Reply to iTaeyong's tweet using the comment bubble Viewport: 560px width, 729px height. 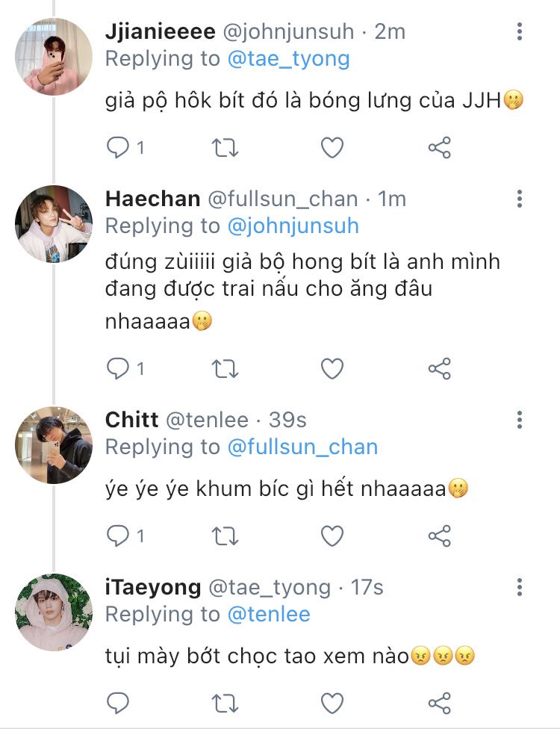coord(118,703)
